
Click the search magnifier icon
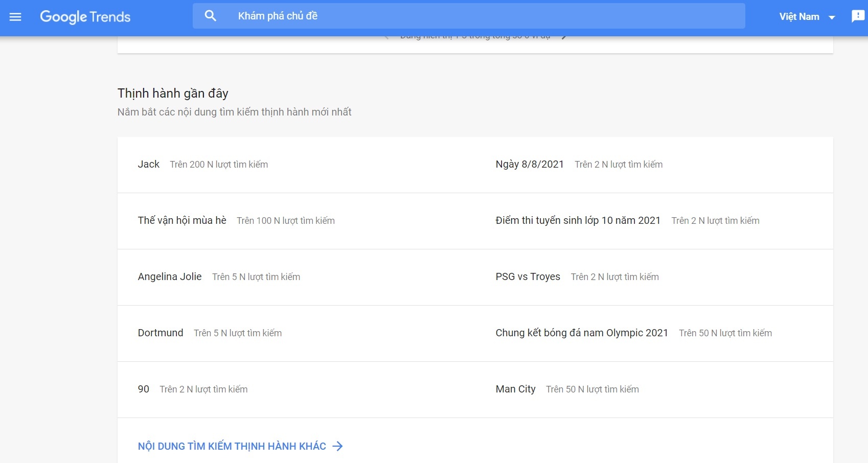210,16
